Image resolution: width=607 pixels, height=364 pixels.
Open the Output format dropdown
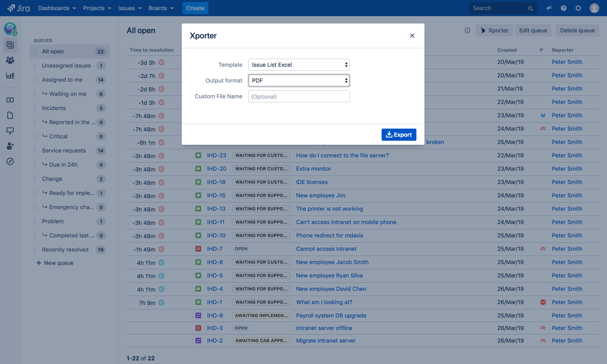pos(299,80)
